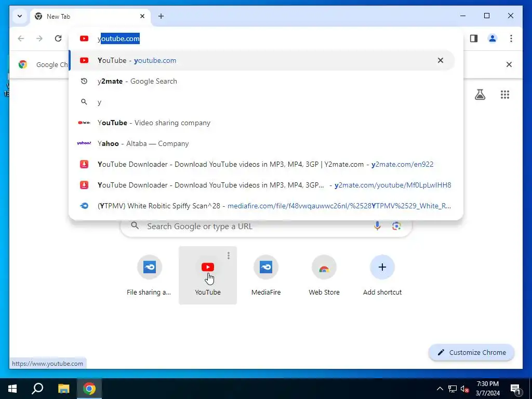Start voice search with microphone icon
The height and width of the screenshot is (399, 532).
coord(377,226)
